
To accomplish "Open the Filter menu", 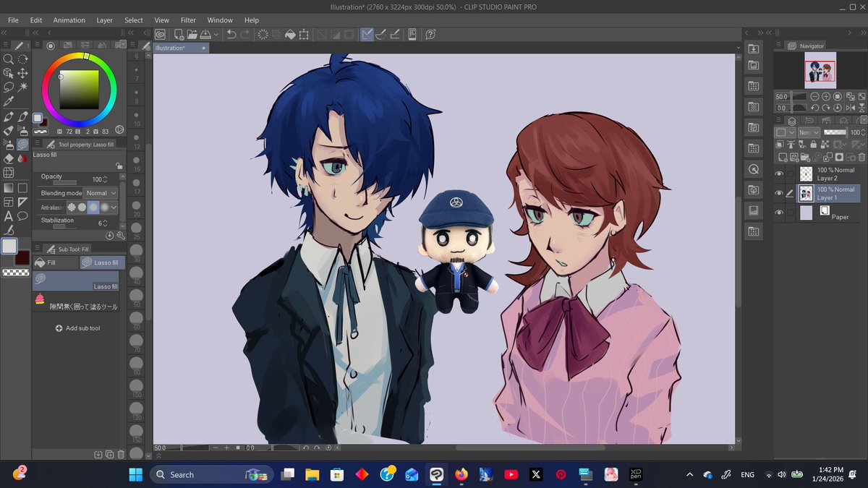I will 188,20.
